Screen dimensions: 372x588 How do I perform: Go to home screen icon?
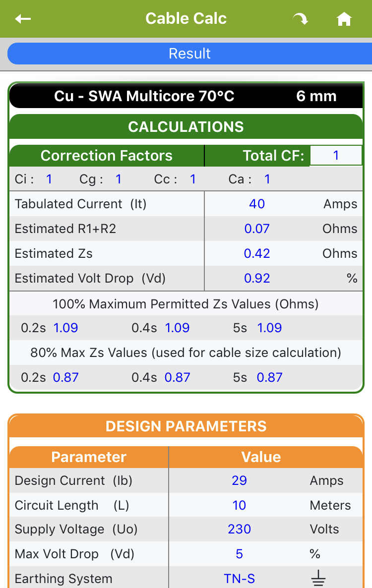pyautogui.click(x=344, y=19)
